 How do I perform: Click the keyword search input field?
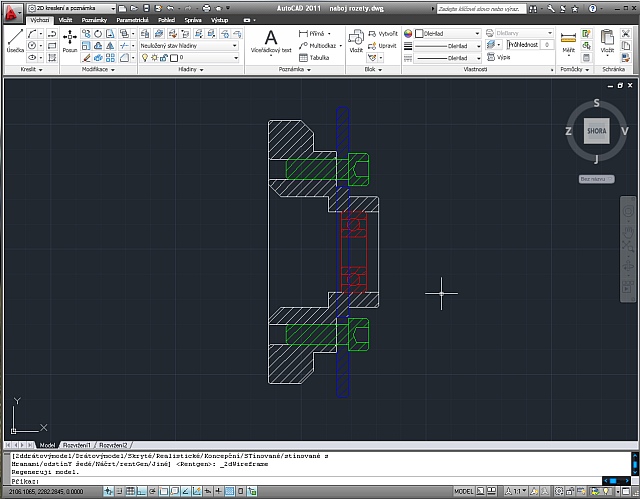481,9
